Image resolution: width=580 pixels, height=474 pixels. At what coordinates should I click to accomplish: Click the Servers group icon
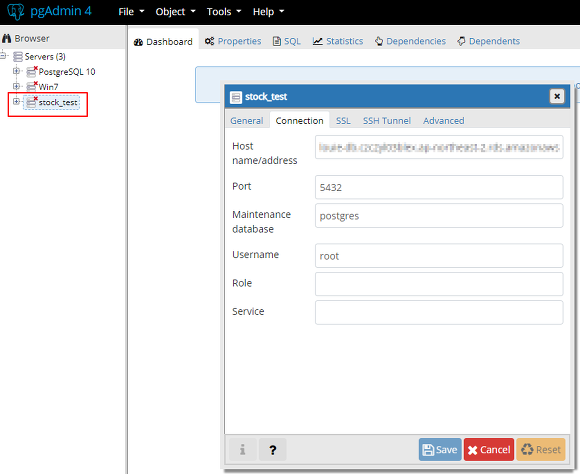point(17,57)
